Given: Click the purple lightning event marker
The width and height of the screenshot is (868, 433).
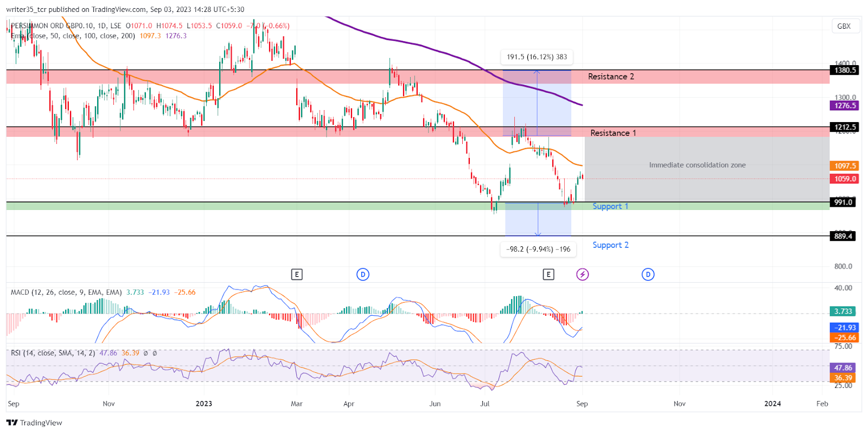Looking at the screenshot, I should pos(583,275).
